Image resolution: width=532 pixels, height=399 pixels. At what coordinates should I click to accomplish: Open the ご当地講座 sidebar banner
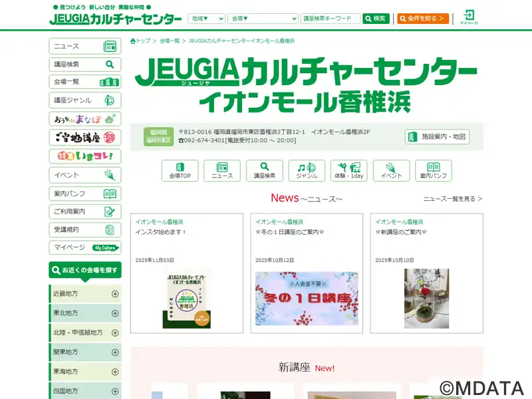point(85,138)
